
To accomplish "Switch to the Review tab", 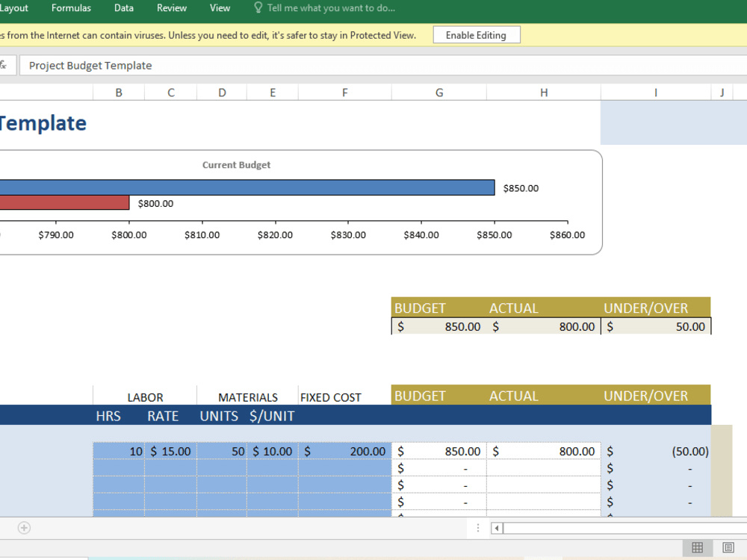I will tap(172, 8).
